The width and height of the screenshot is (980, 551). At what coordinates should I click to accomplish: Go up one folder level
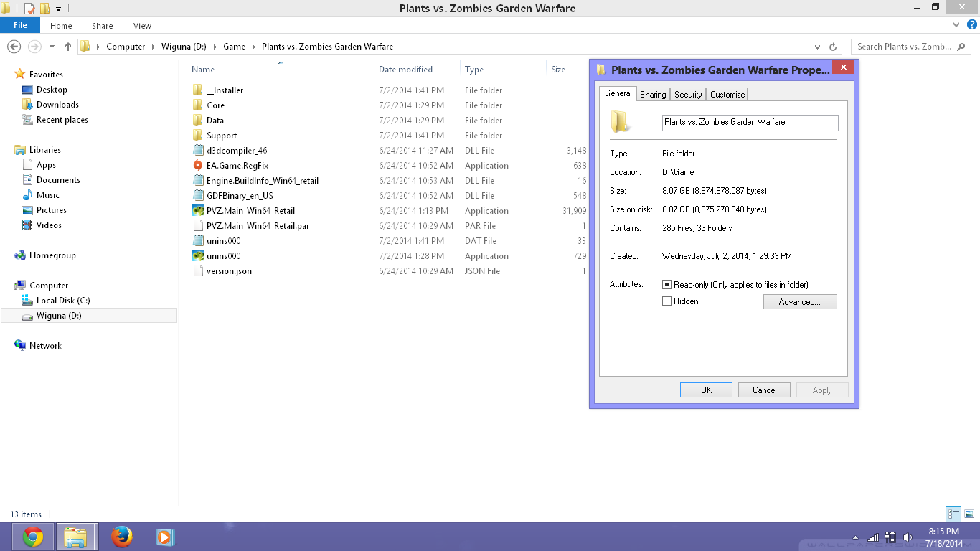click(68, 47)
